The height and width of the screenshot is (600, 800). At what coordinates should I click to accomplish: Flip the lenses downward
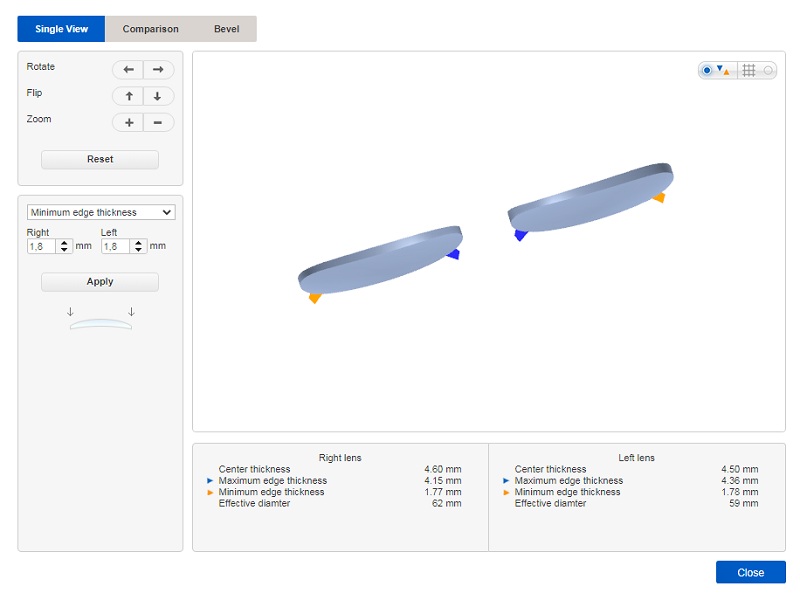pyautogui.click(x=158, y=96)
